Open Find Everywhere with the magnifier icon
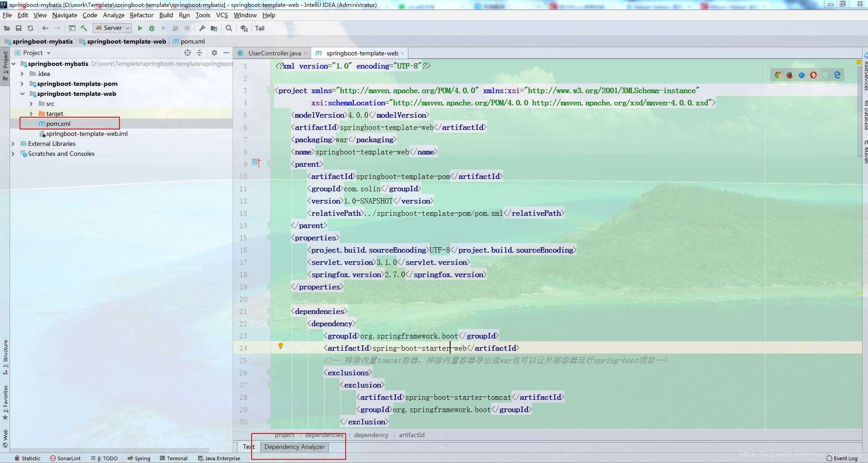The height and width of the screenshot is (463, 868). [228, 28]
